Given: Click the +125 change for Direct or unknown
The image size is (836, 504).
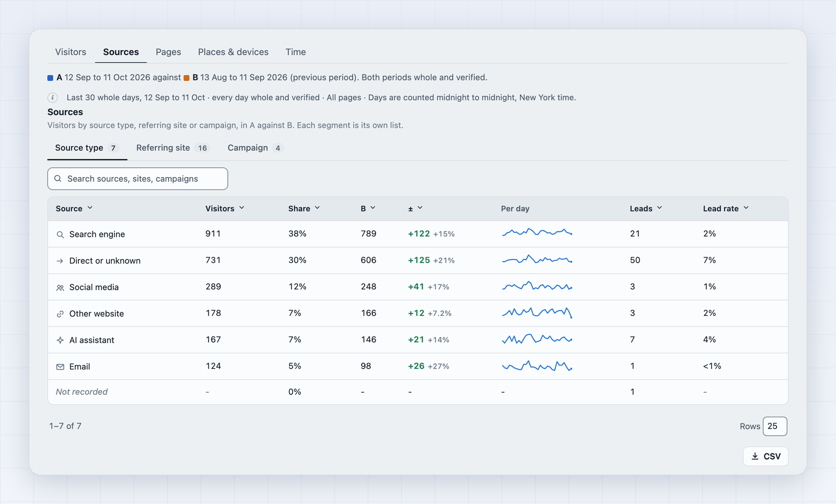Looking at the screenshot, I should (419, 260).
